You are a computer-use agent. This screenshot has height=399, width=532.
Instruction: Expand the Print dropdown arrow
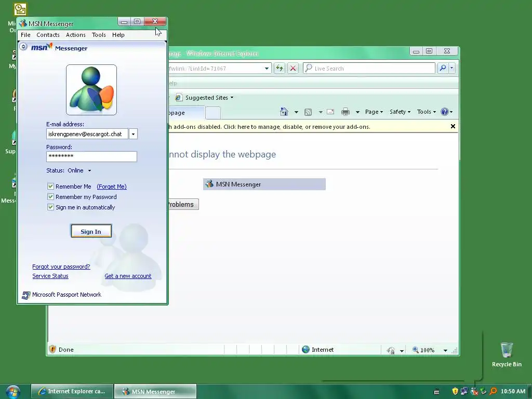[x=357, y=112]
